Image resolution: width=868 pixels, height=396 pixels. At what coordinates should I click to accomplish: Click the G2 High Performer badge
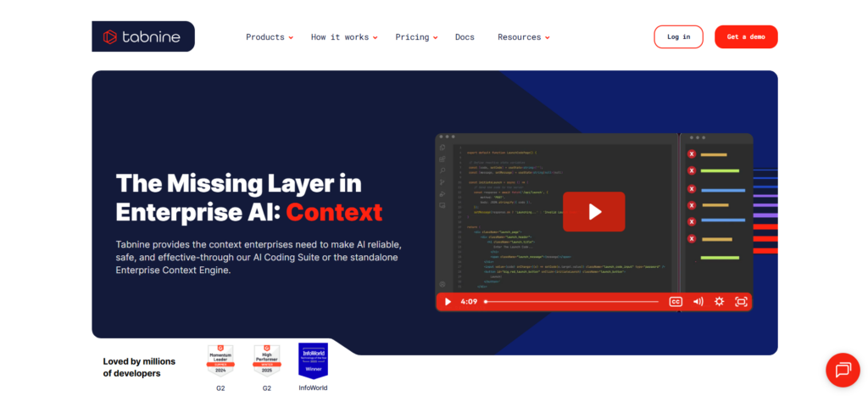[267, 361]
